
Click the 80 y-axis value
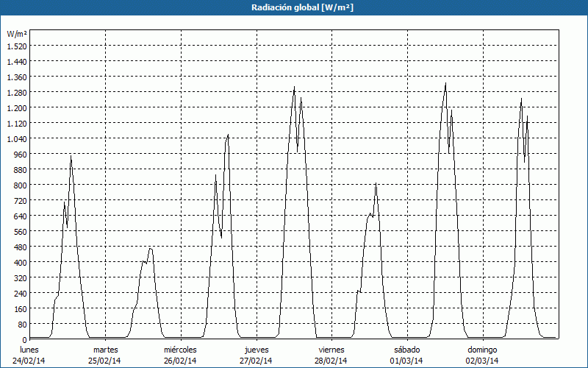click(x=21, y=324)
